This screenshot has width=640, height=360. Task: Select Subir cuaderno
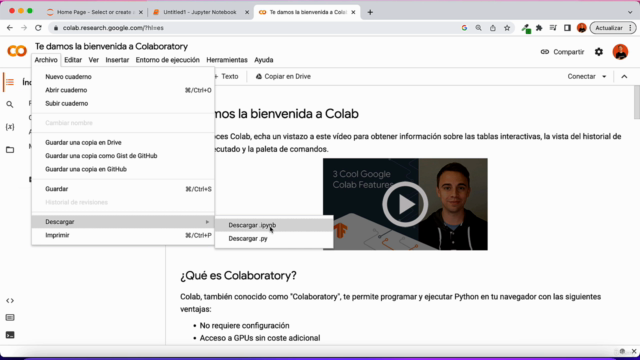coord(123,104)
